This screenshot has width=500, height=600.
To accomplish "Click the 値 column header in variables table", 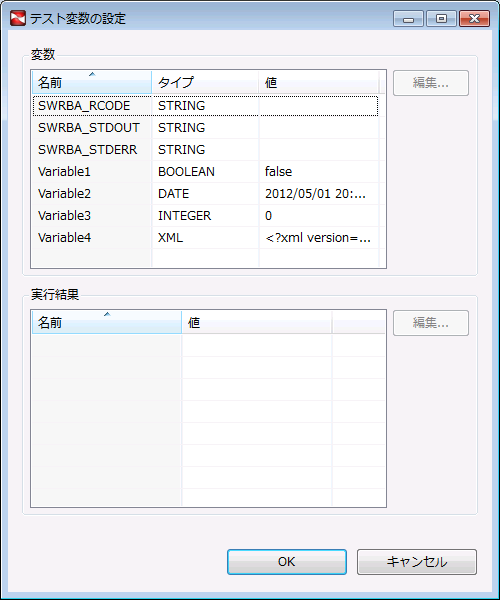I will point(318,82).
